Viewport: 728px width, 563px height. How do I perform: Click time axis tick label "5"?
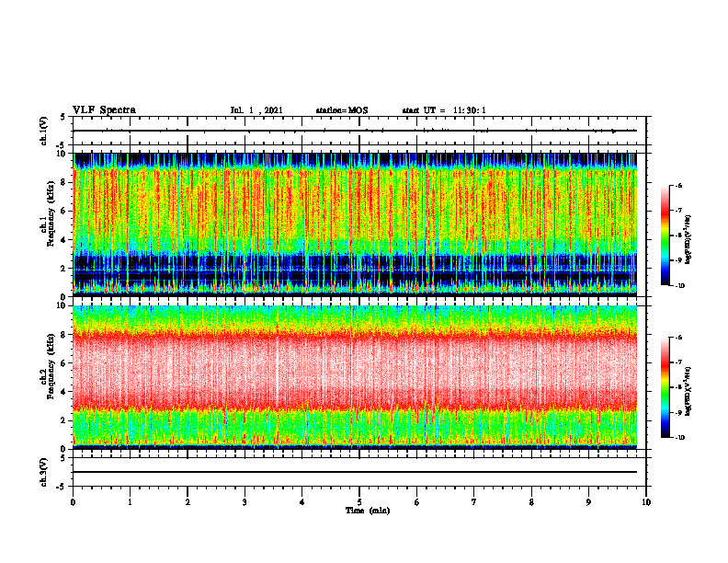click(x=359, y=502)
